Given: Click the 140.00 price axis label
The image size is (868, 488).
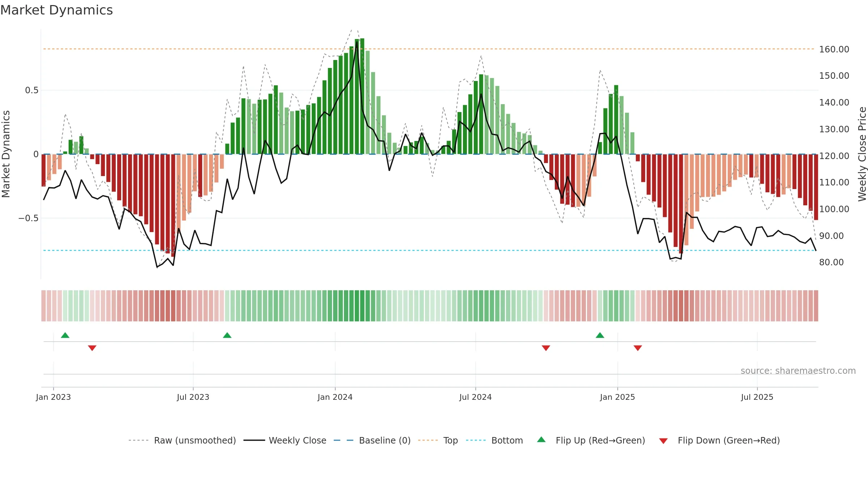Looking at the screenshot, I should coord(834,102).
